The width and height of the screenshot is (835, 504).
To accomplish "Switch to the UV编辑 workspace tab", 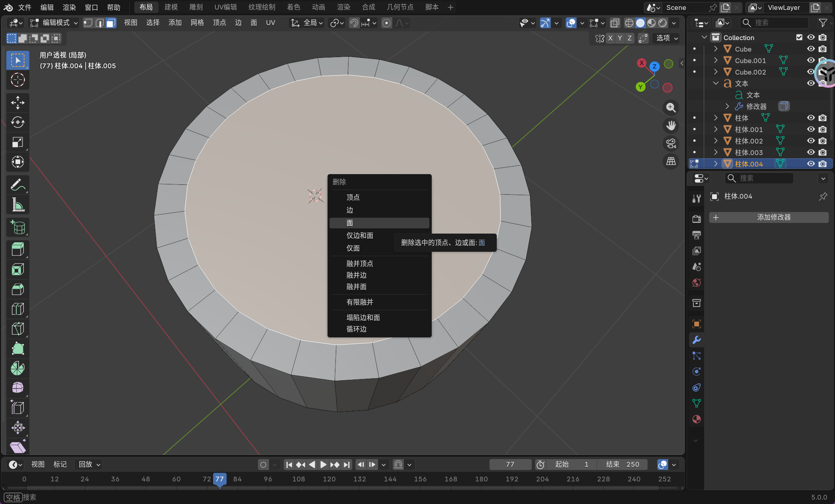I will point(225,7).
